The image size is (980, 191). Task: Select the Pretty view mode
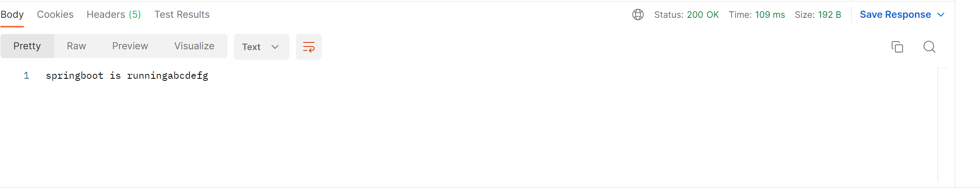click(27, 46)
